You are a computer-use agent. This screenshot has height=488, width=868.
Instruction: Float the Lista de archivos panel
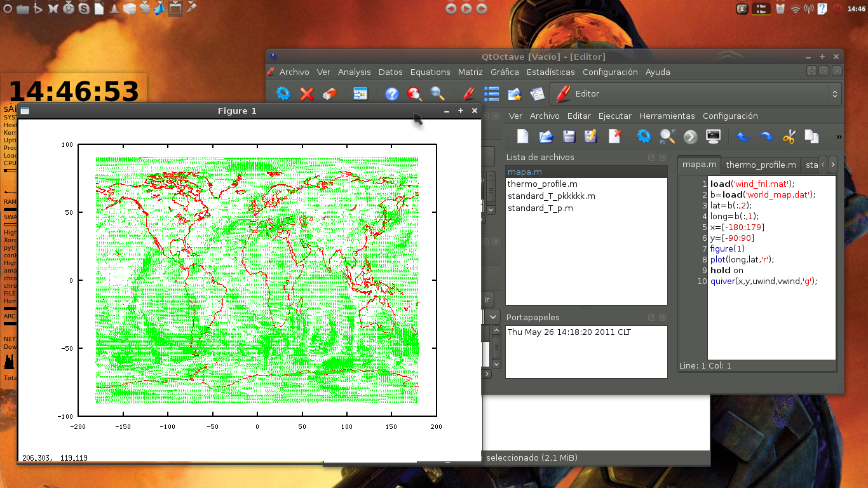[651, 157]
